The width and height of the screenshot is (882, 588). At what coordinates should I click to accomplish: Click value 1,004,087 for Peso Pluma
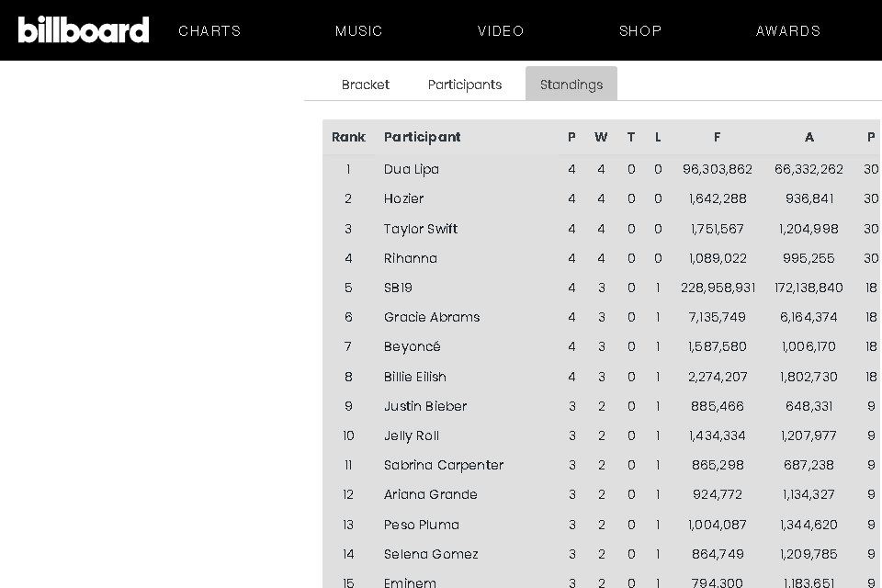(x=718, y=525)
